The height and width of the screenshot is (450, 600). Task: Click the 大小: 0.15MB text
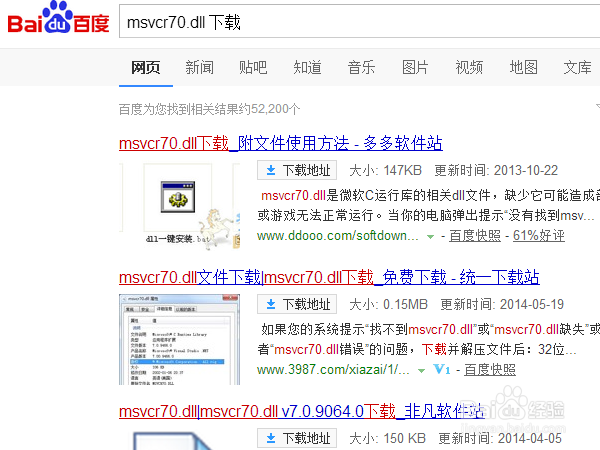coord(388,304)
